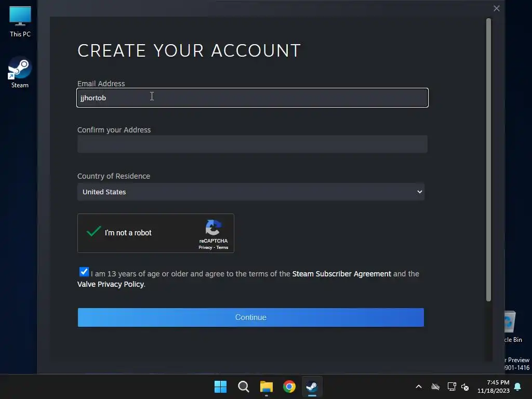Open the Steam Subscriber Agreement link
532x399 pixels.
(x=342, y=274)
